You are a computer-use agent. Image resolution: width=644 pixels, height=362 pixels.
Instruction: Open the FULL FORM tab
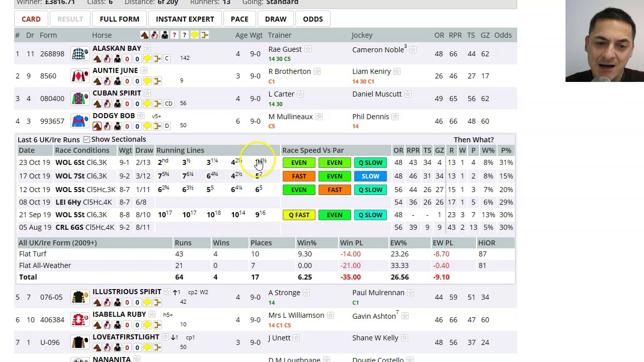coord(119,19)
